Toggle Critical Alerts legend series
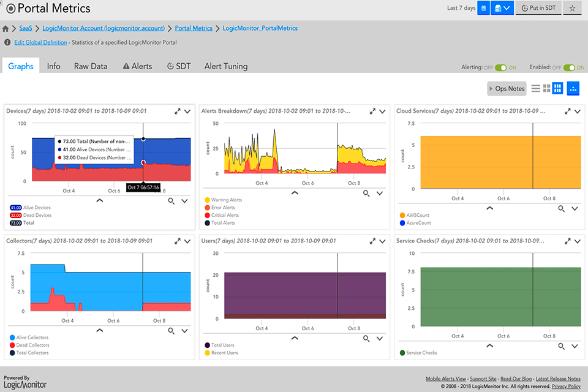The height and width of the screenshot is (392, 588). (222, 216)
